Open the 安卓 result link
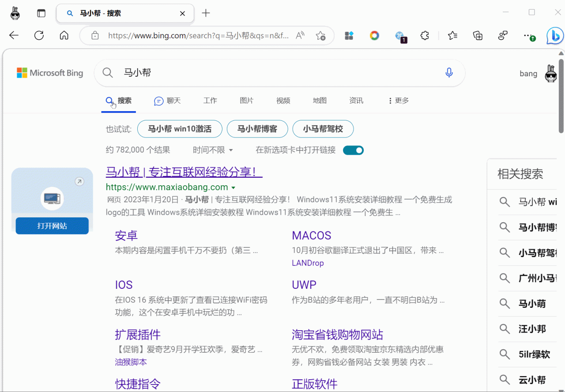 coord(126,235)
